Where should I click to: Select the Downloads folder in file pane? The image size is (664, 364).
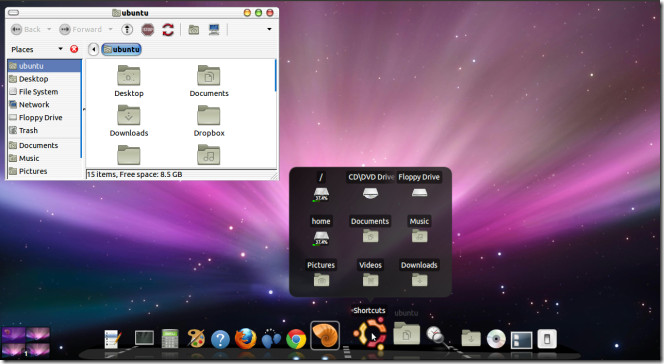click(x=129, y=121)
